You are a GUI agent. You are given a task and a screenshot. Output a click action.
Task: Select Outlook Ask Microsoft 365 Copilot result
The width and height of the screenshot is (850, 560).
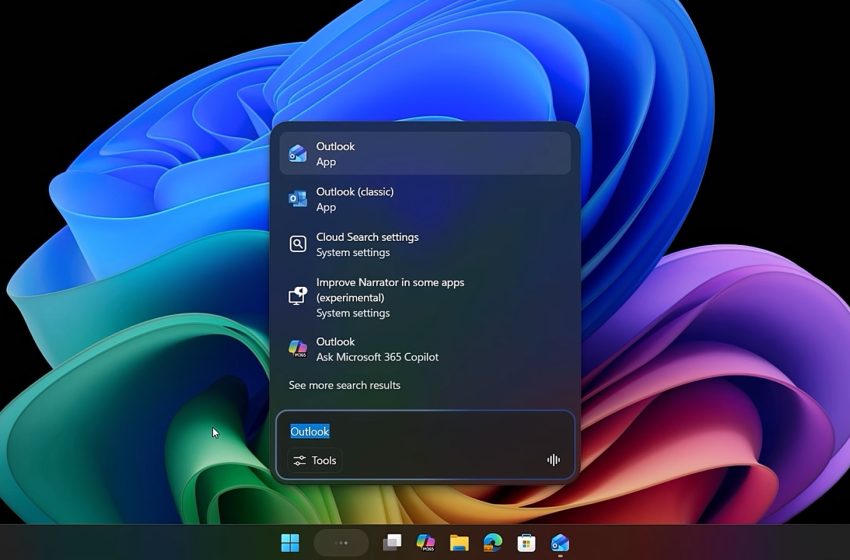click(425, 349)
